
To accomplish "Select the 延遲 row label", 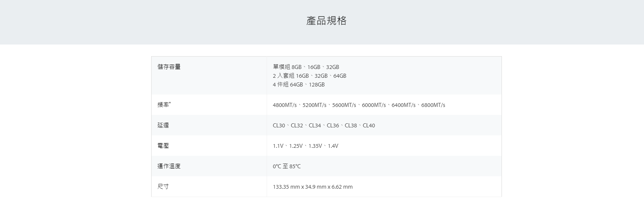I will coord(163,125).
